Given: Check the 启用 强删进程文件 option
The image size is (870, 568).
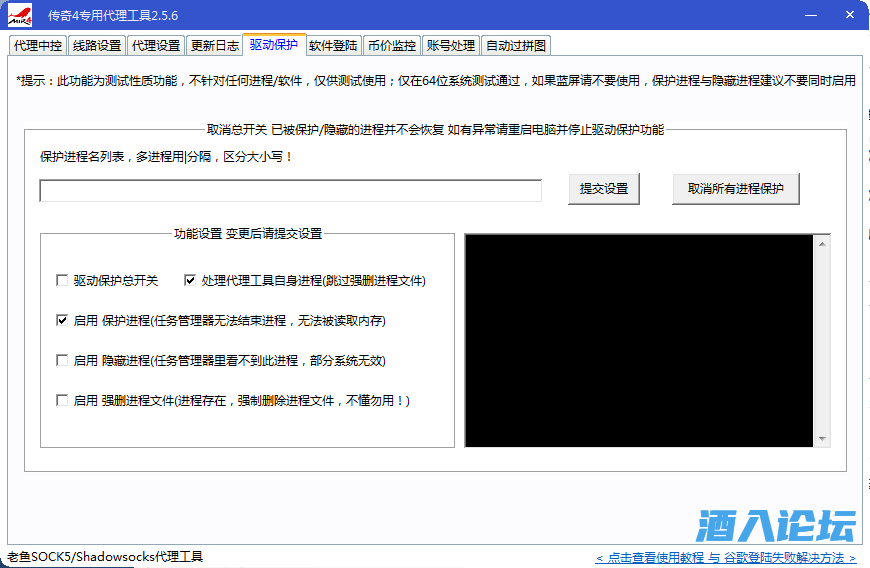Looking at the screenshot, I should tap(63, 401).
